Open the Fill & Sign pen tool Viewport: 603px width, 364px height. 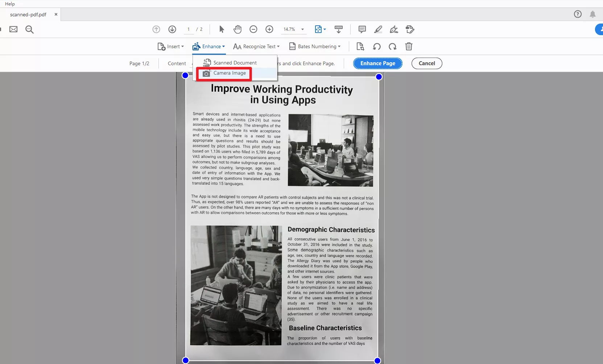(394, 29)
